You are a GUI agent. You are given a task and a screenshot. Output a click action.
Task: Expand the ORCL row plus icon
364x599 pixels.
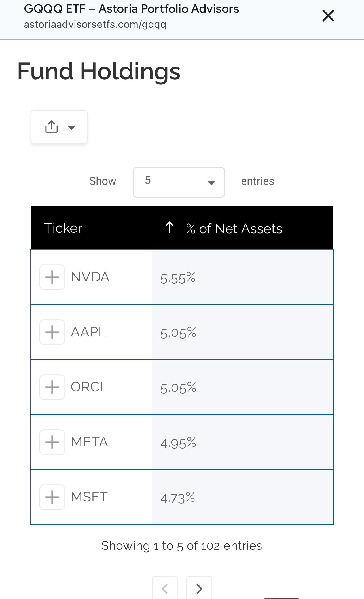tap(52, 387)
